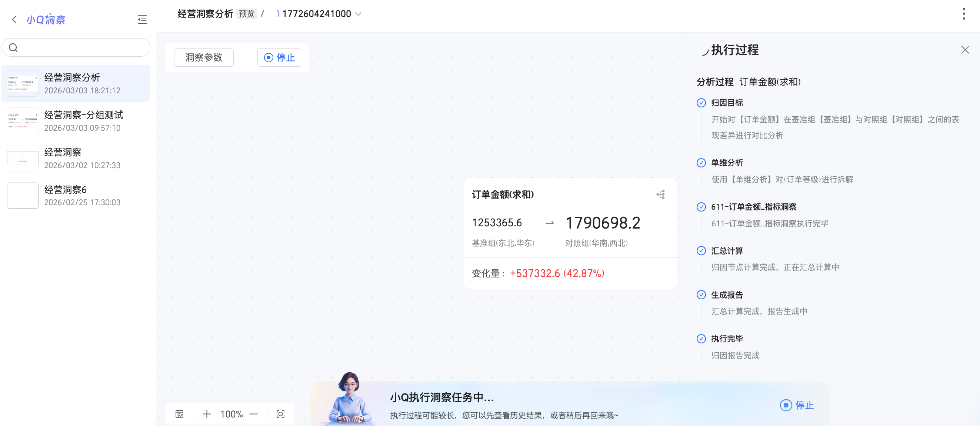The height and width of the screenshot is (426, 980).
Task: Click the back arrow beside 小Q洞察
Action: coord(14,19)
